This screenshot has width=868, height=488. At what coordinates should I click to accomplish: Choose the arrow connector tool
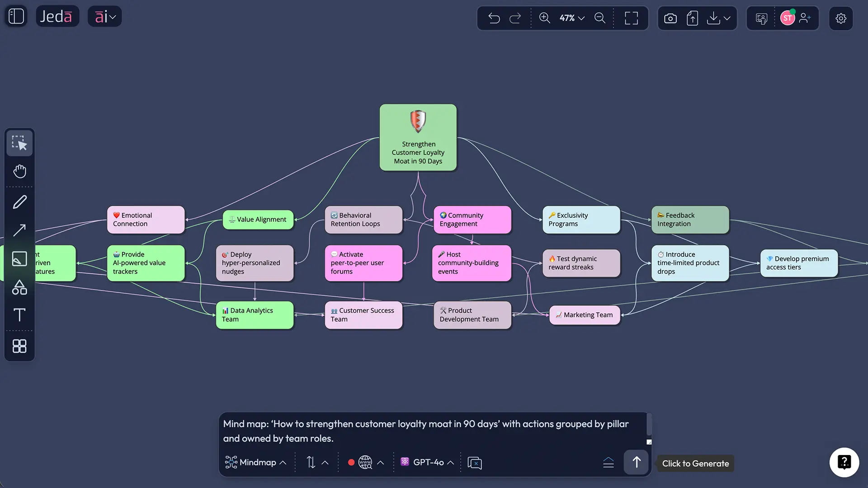pyautogui.click(x=19, y=230)
